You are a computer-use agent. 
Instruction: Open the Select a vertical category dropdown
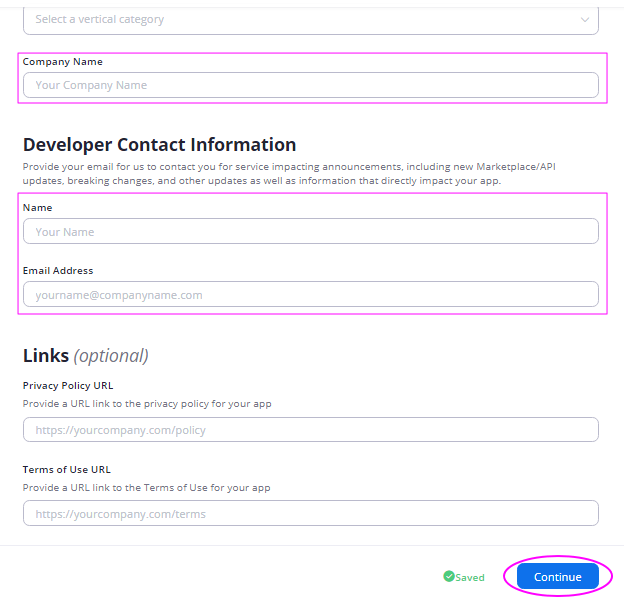(x=310, y=20)
